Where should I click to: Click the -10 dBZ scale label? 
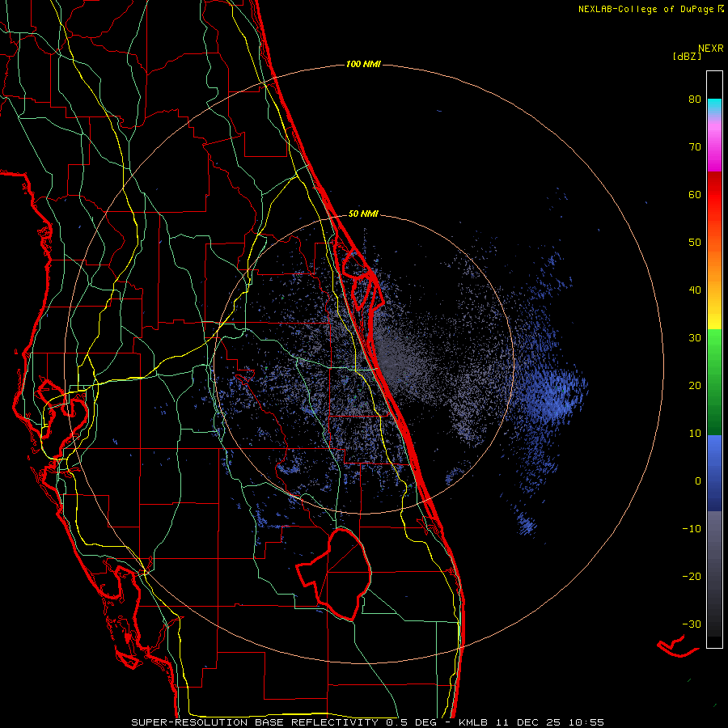(692, 529)
